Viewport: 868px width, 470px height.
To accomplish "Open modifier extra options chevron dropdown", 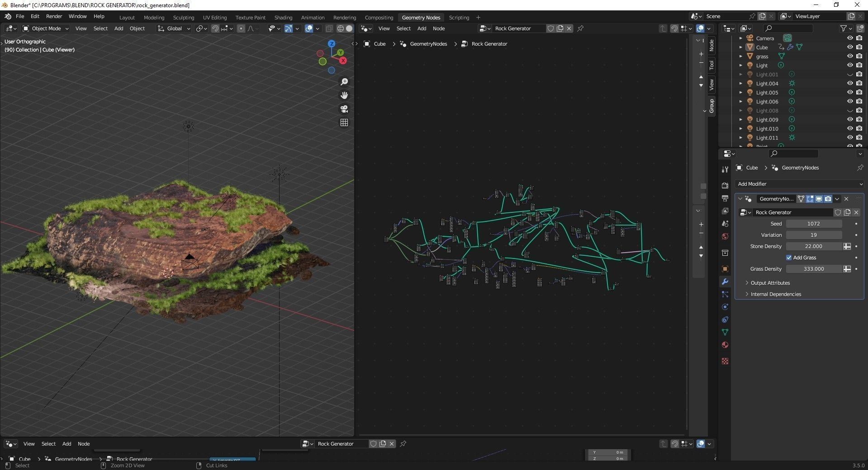I will pyautogui.click(x=837, y=199).
